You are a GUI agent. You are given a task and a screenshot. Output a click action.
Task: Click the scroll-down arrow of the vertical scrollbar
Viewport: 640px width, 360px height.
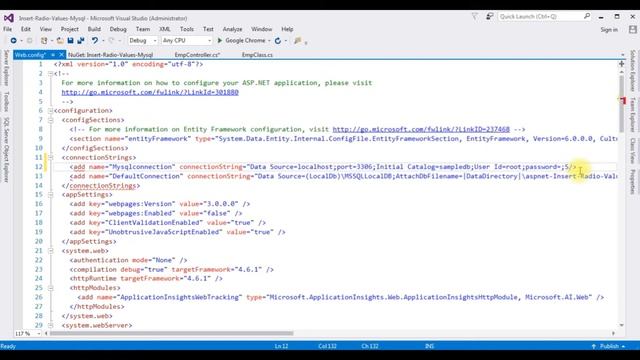(x=622, y=325)
